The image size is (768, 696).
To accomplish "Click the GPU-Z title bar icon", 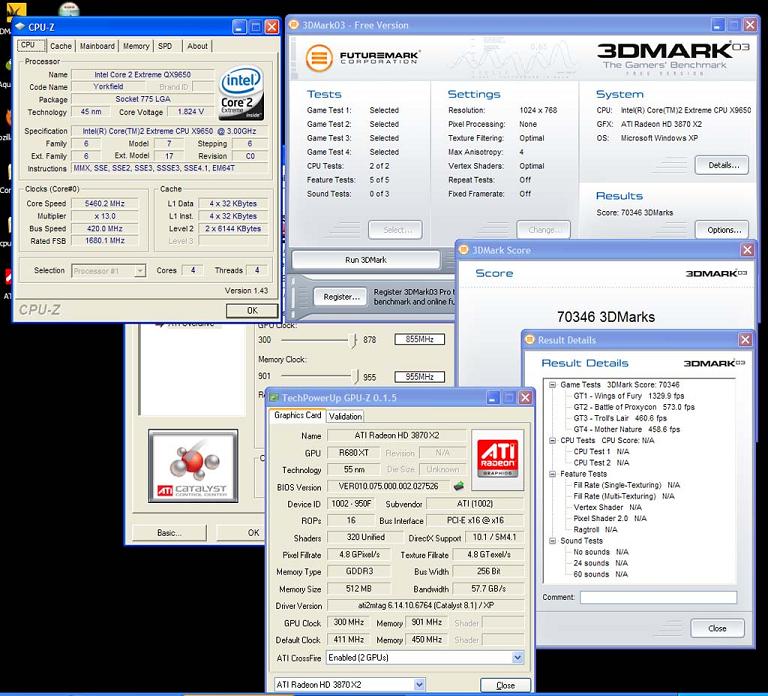I will pos(274,397).
